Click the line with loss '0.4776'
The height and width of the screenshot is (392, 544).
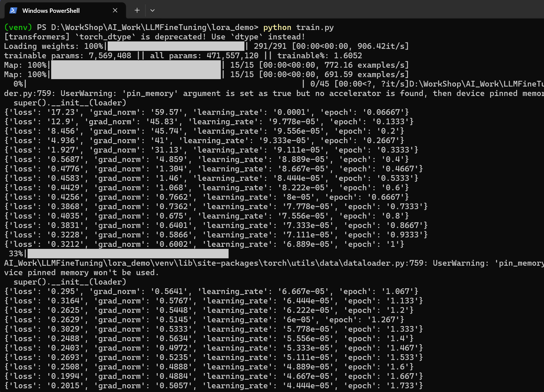(x=214, y=169)
